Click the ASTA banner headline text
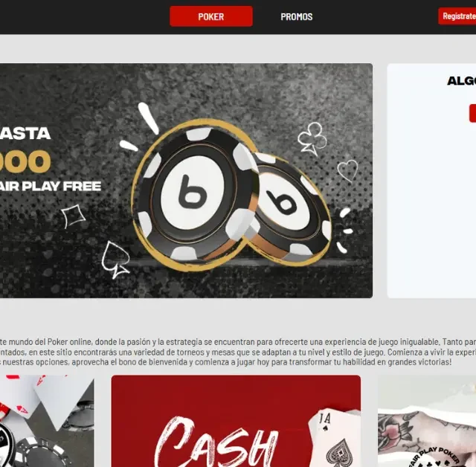476x467 pixels. (x=25, y=134)
